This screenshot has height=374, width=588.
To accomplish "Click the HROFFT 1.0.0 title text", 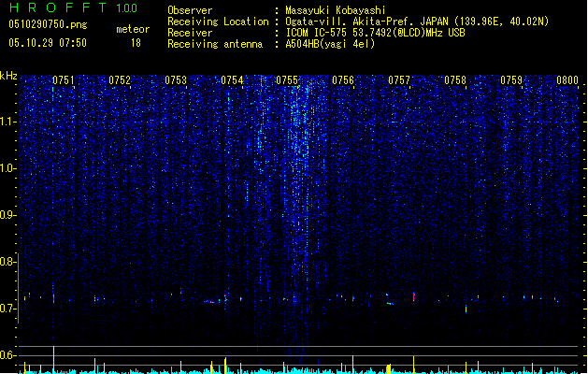I will (x=73, y=7).
